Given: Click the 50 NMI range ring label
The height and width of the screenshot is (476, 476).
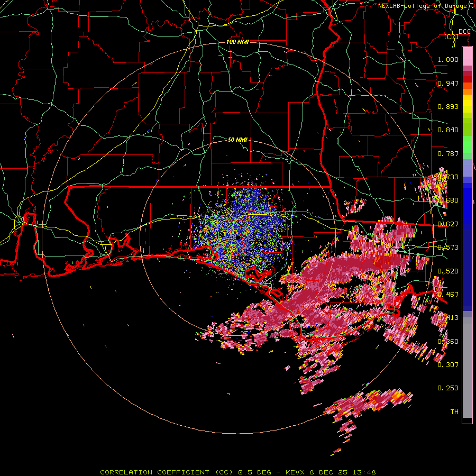Looking at the screenshot, I should tap(237, 140).
